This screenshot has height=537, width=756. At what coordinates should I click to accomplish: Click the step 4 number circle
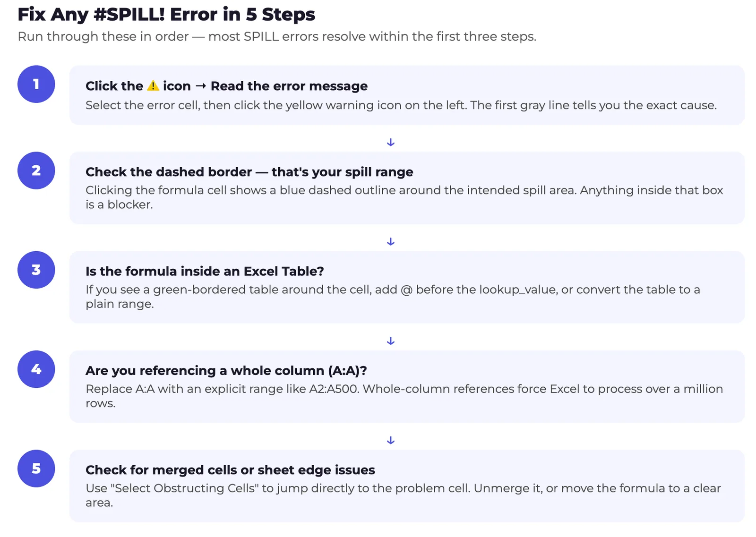pyautogui.click(x=36, y=369)
